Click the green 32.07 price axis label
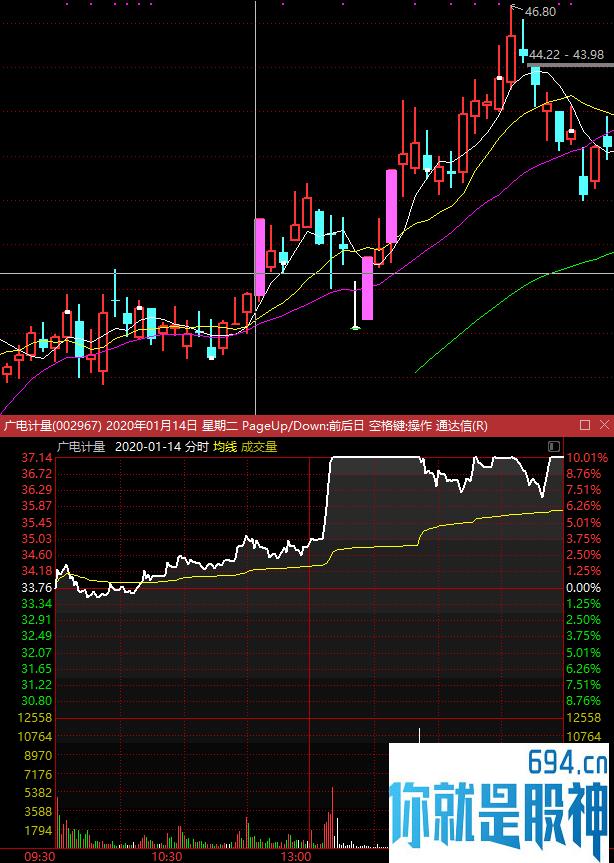Viewport: 614px width, 863px height. [x=37, y=652]
